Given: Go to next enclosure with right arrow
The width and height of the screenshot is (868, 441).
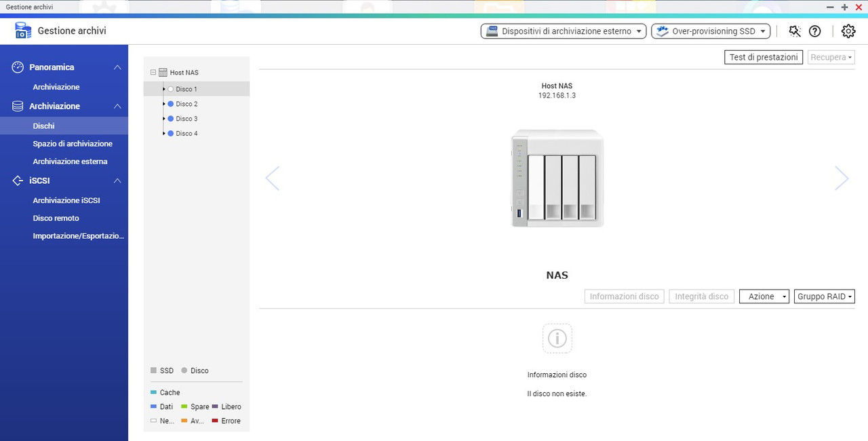Looking at the screenshot, I should click(x=842, y=178).
